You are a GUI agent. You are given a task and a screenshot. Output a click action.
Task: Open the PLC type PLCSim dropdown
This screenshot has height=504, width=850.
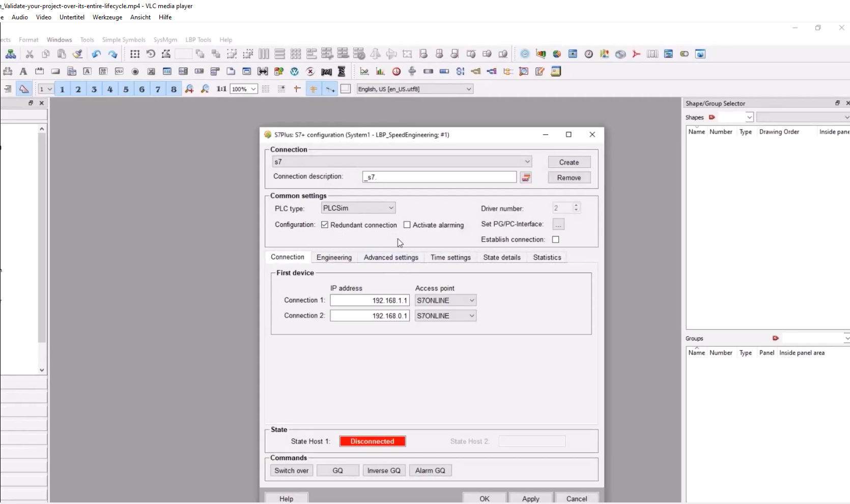click(x=358, y=208)
